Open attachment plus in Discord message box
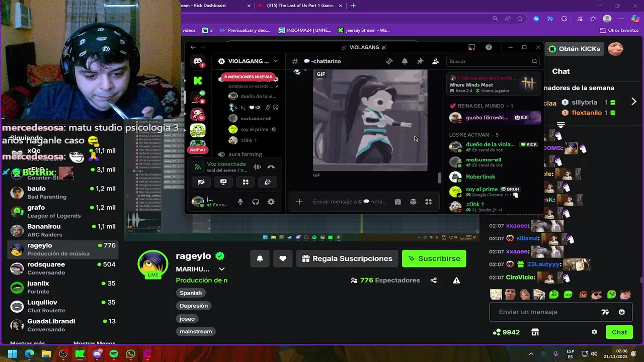 click(x=299, y=202)
